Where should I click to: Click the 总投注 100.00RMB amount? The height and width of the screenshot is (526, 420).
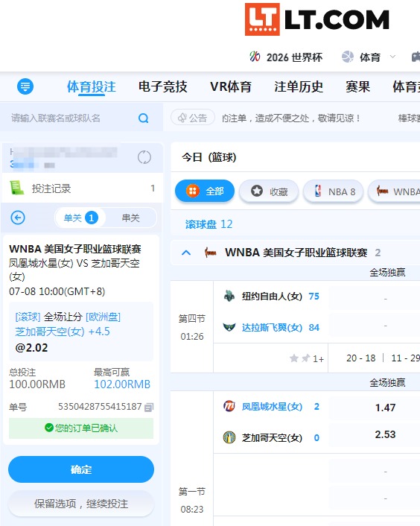(37, 384)
